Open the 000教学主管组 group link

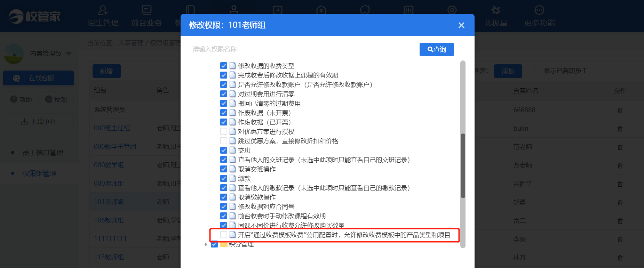tap(115, 147)
